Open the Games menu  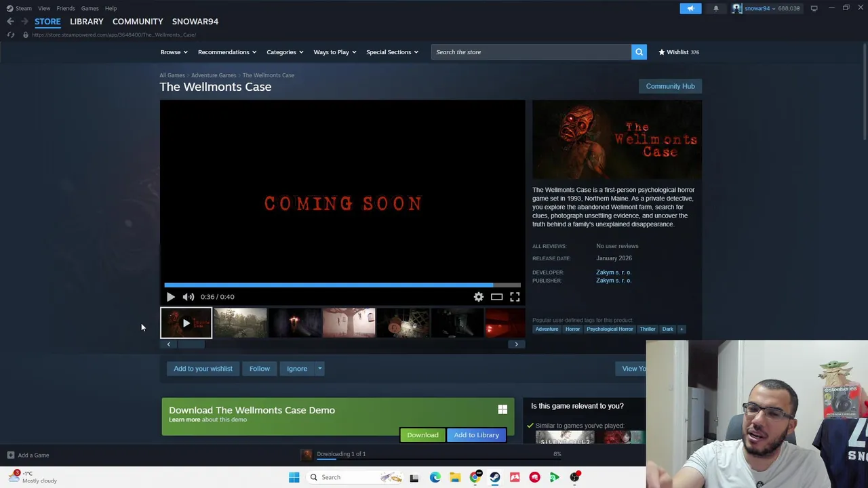pyautogui.click(x=90, y=8)
